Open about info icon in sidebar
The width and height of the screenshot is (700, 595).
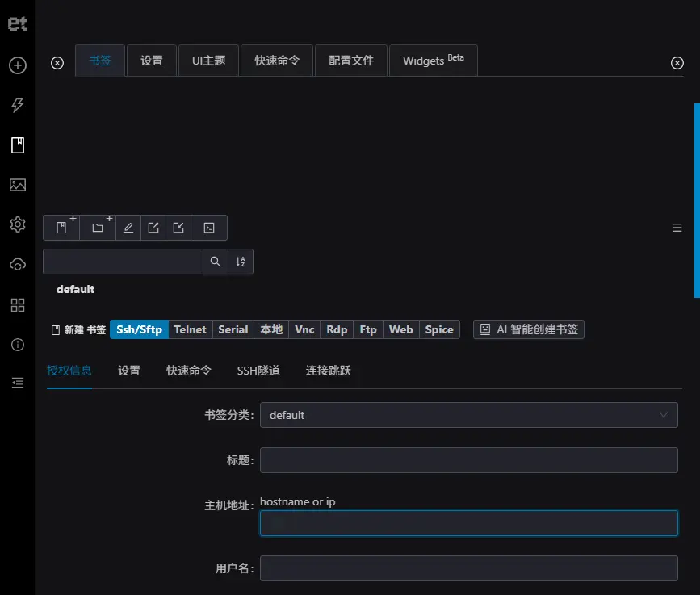pos(18,345)
